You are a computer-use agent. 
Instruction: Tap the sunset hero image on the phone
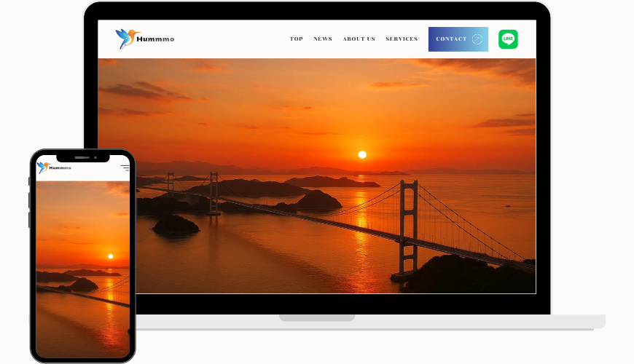(x=83, y=269)
